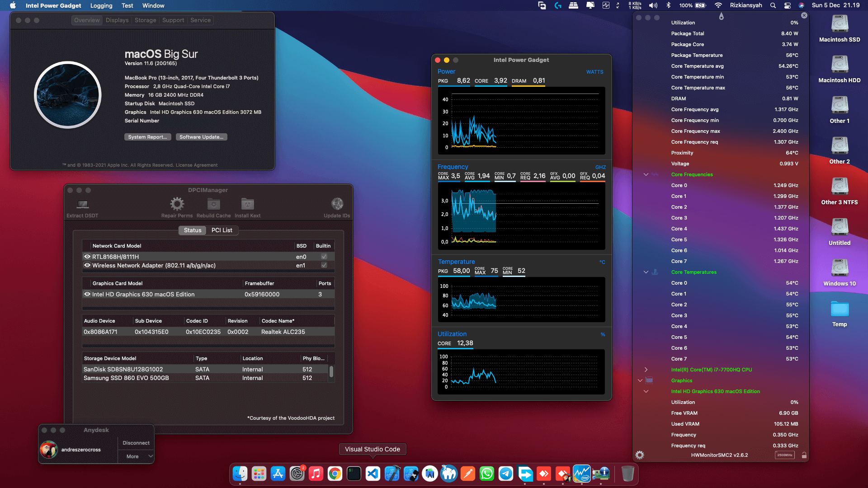Switch to Displays tab in About This Mac
868x488 pixels.
coord(117,20)
